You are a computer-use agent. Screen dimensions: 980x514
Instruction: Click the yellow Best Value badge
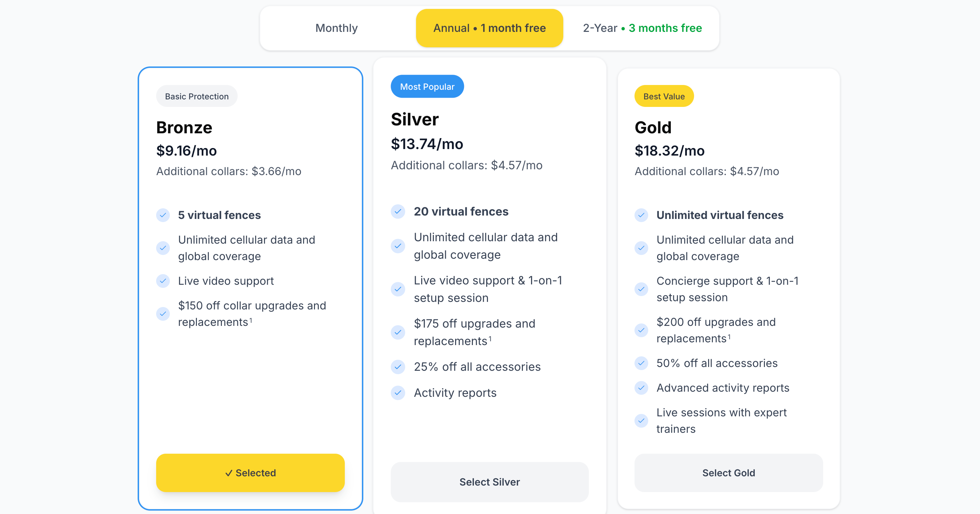tap(664, 96)
